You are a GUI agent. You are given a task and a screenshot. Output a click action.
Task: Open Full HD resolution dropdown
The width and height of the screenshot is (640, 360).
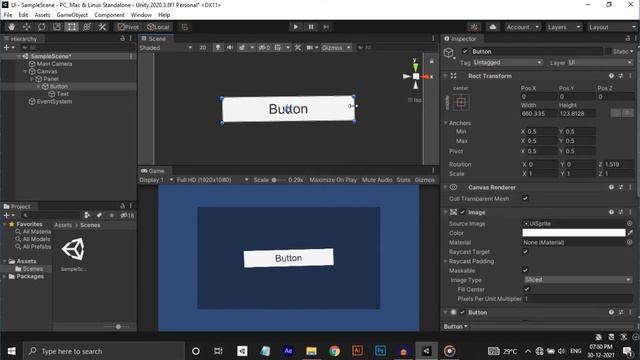212,180
